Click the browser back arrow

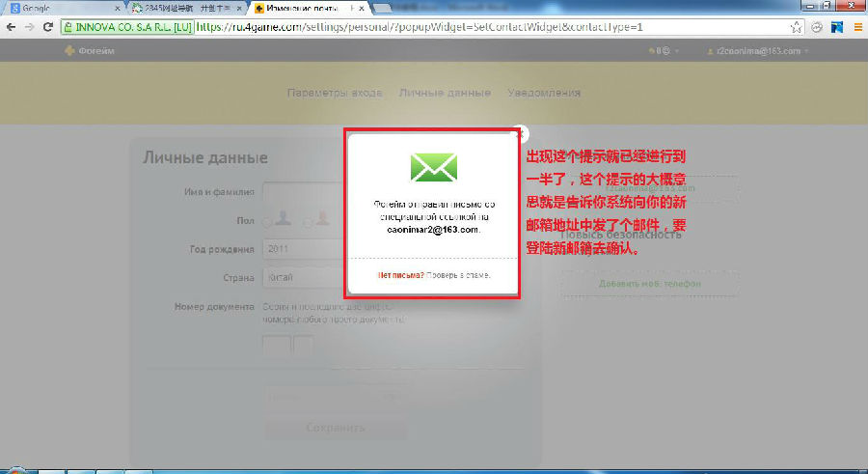pyautogui.click(x=10, y=27)
